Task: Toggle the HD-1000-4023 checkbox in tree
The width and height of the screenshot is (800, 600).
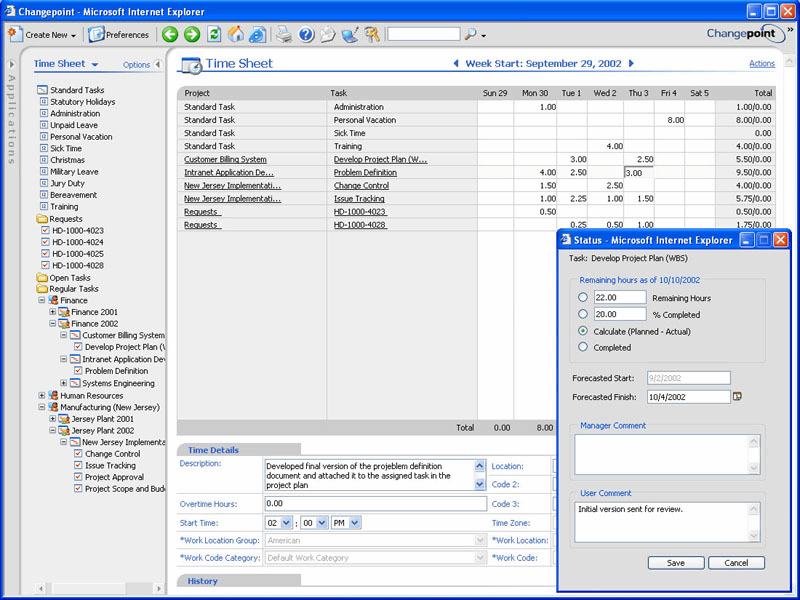Action: [45, 230]
